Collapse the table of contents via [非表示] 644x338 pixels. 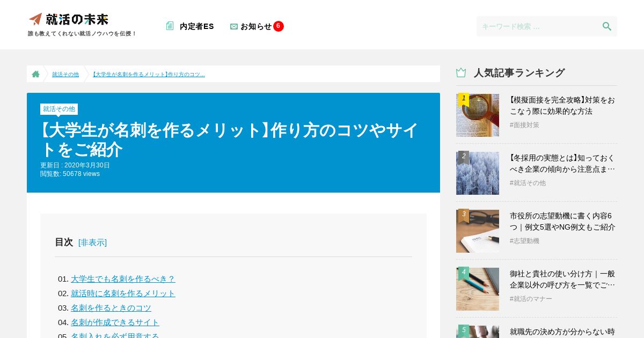coord(92,243)
